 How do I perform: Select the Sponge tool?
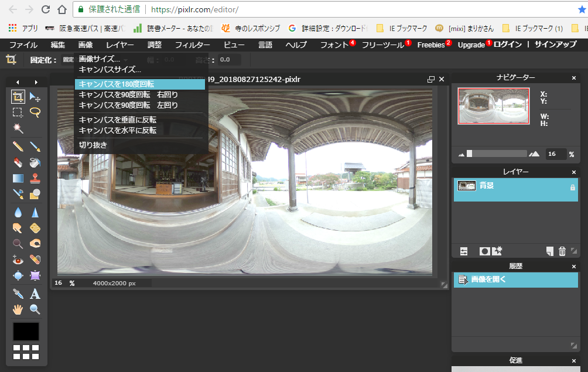[x=35, y=228]
